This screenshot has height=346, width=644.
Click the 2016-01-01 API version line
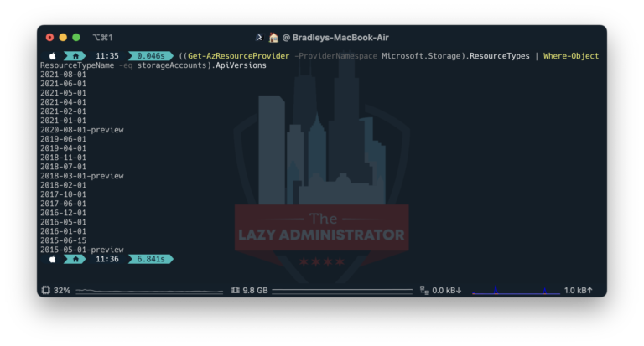click(x=63, y=231)
